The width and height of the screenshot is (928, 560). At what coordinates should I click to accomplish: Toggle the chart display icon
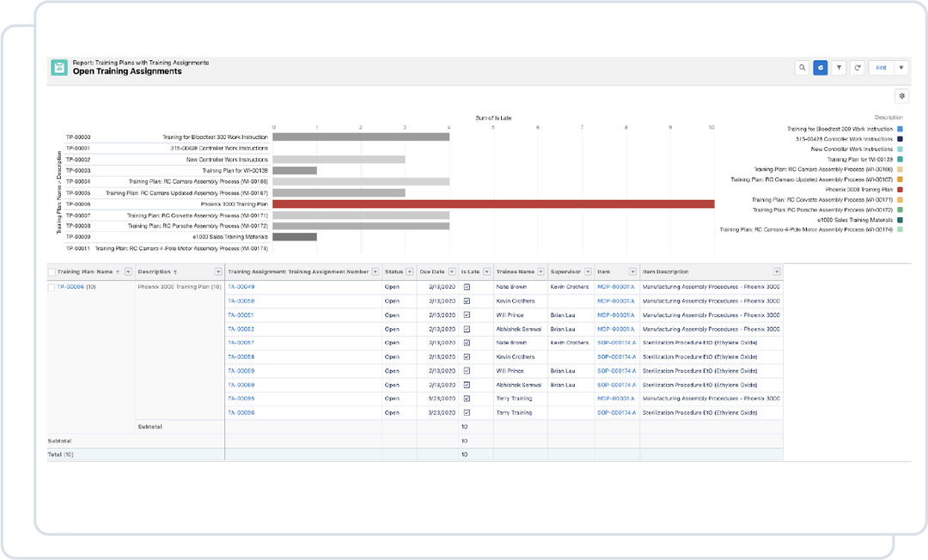tap(821, 67)
